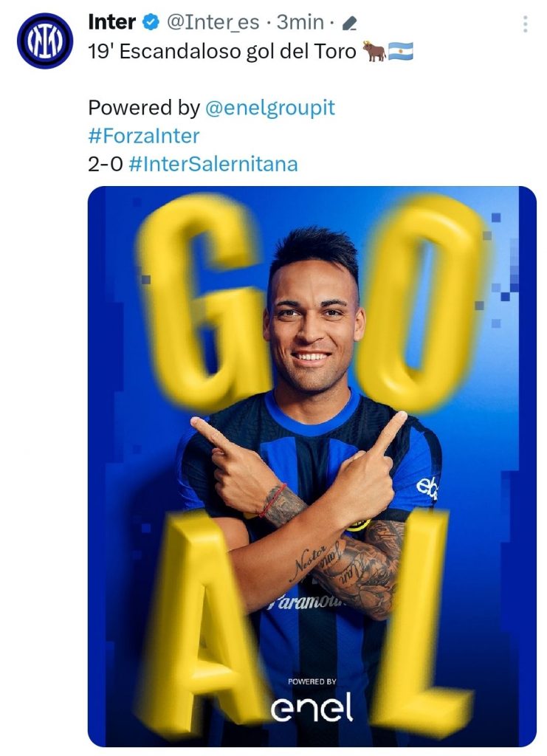Click the enel logo in the image
Image resolution: width=547 pixels, height=756 pixels.
(x=312, y=709)
